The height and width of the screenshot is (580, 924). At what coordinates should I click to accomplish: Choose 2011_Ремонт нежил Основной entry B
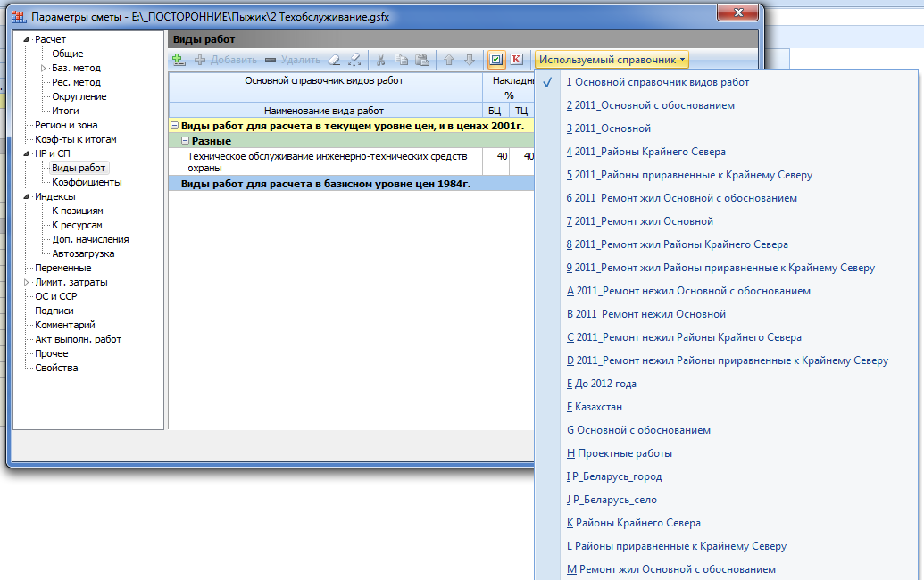tap(646, 314)
